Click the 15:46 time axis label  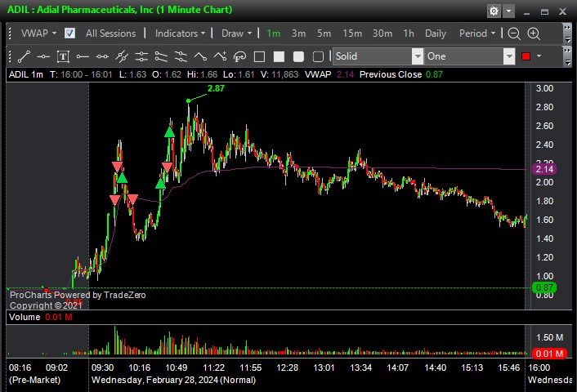[508, 367]
